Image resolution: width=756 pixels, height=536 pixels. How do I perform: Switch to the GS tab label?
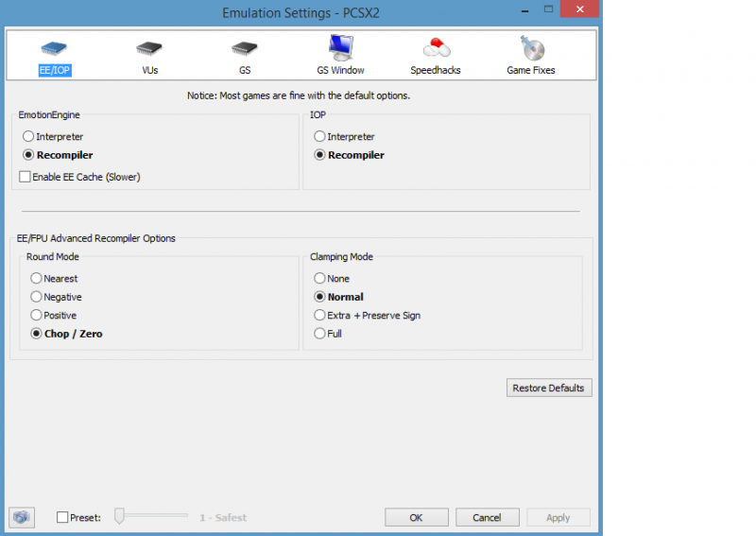click(x=245, y=71)
